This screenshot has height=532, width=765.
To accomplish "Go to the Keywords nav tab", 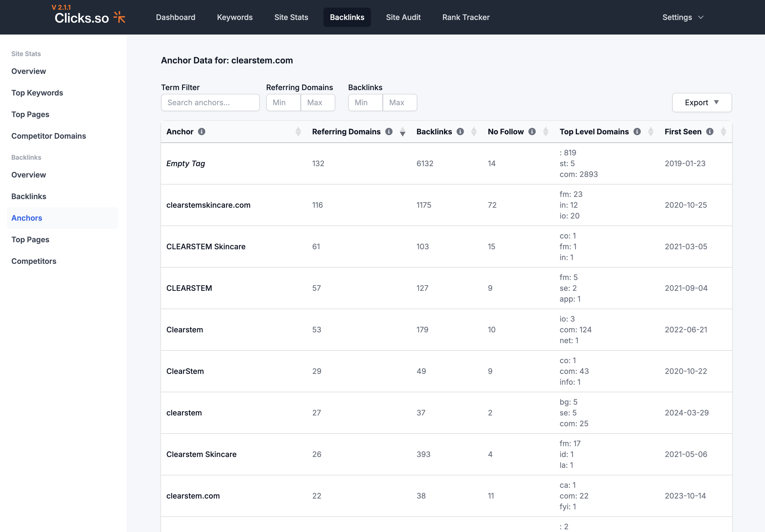I will pyautogui.click(x=235, y=17).
